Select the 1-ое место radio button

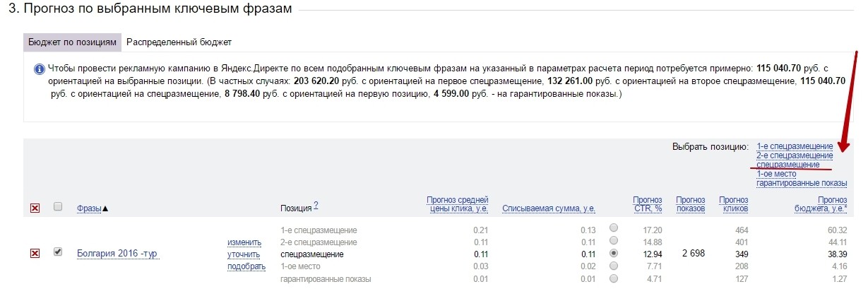pos(613,265)
